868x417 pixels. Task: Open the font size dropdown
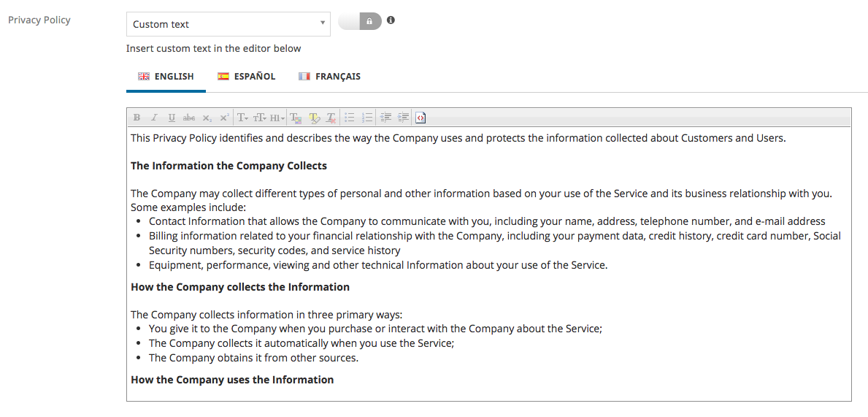coord(260,118)
